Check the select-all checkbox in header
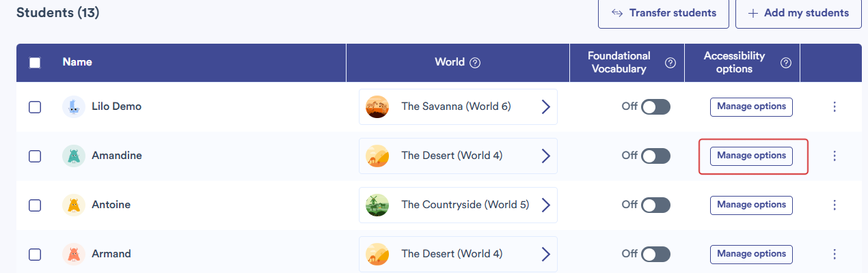 pyautogui.click(x=35, y=63)
